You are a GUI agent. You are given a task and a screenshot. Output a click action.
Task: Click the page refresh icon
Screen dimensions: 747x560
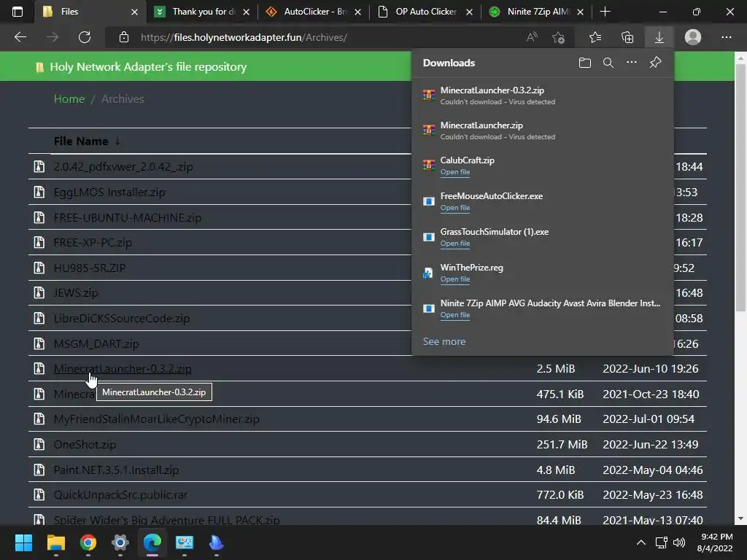click(85, 37)
